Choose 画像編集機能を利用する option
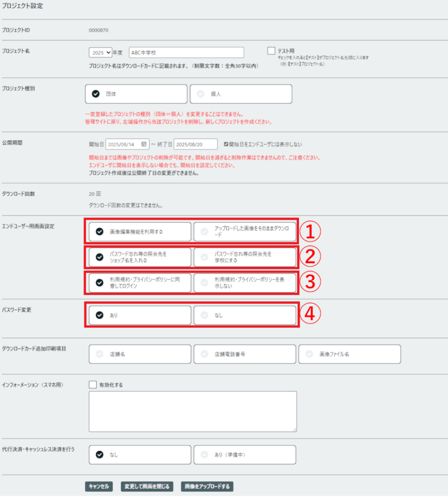Screen dimensions: 448x497 (x=140, y=232)
